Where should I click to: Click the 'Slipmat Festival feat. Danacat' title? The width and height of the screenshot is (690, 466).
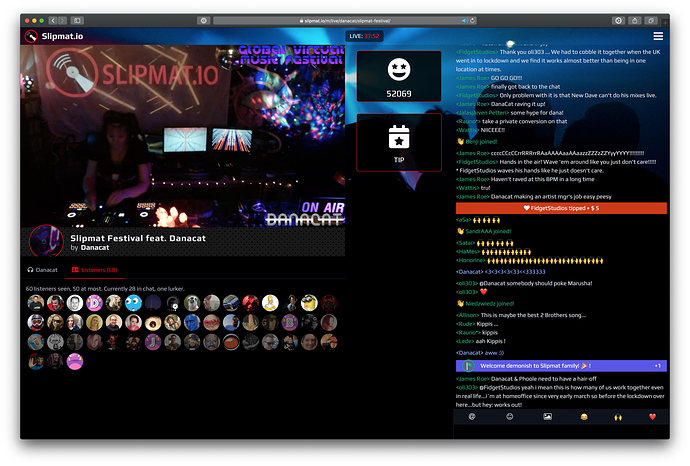tap(138, 238)
